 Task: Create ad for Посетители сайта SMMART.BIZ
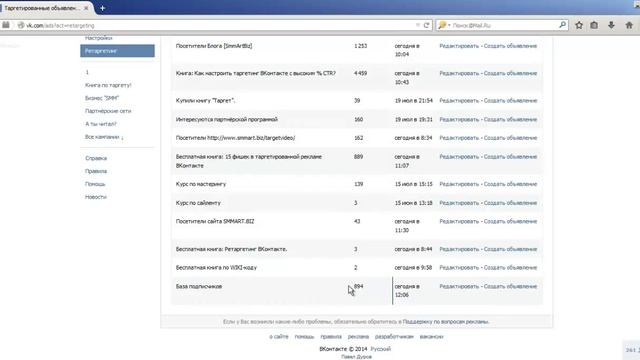[x=510, y=221]
